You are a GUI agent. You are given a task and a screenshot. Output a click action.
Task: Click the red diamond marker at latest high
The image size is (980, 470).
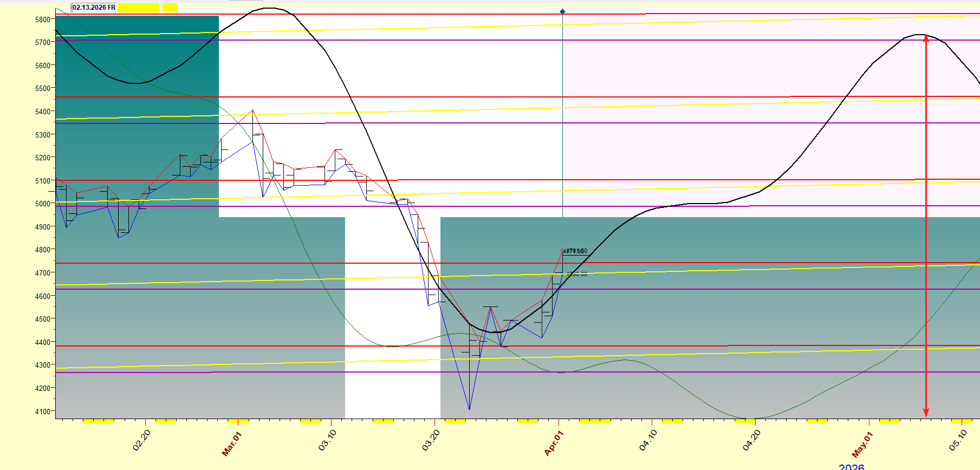[x=563, y=251]
